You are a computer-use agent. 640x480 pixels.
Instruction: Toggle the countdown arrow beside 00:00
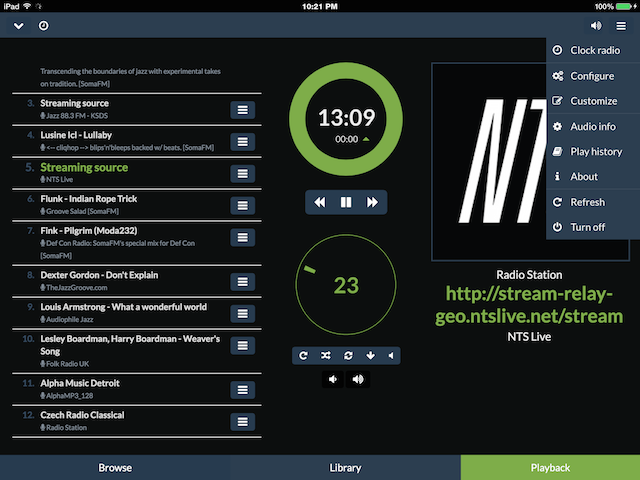click(x=366, y=139)
